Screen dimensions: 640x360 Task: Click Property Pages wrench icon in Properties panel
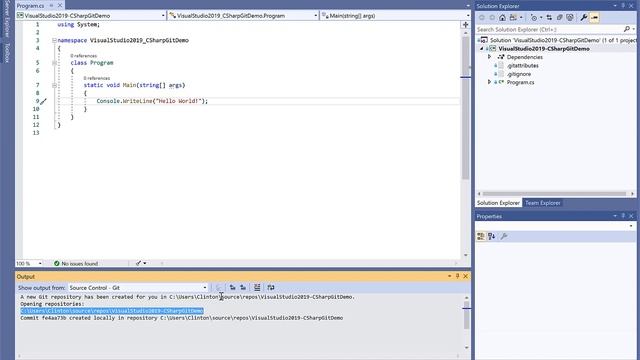pyautogui.click(x=504, y=236)
